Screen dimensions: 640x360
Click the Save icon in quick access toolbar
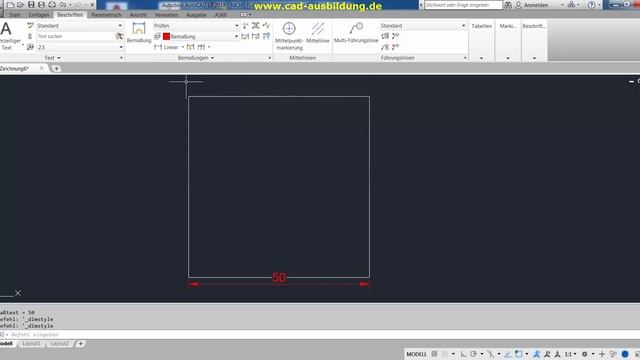tap(31, 5)
